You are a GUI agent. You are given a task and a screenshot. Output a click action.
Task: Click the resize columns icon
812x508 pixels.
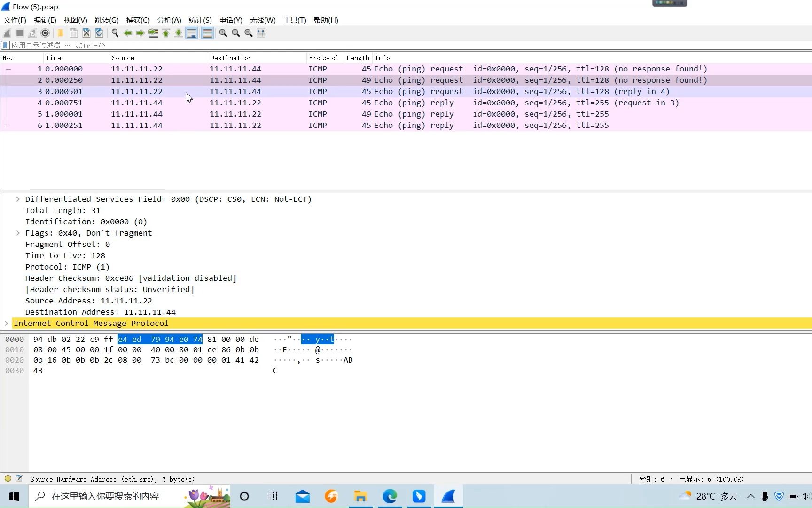(x=261, y=33)
